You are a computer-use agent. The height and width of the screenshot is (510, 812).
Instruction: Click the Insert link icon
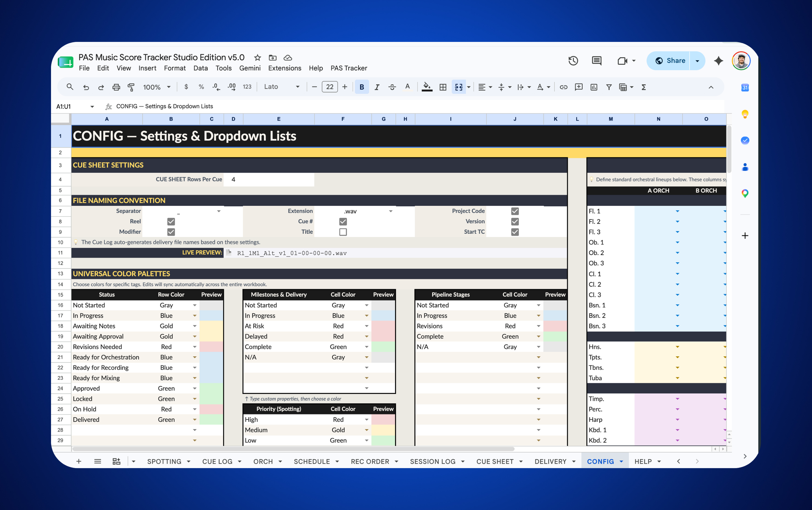pos(563,87)
